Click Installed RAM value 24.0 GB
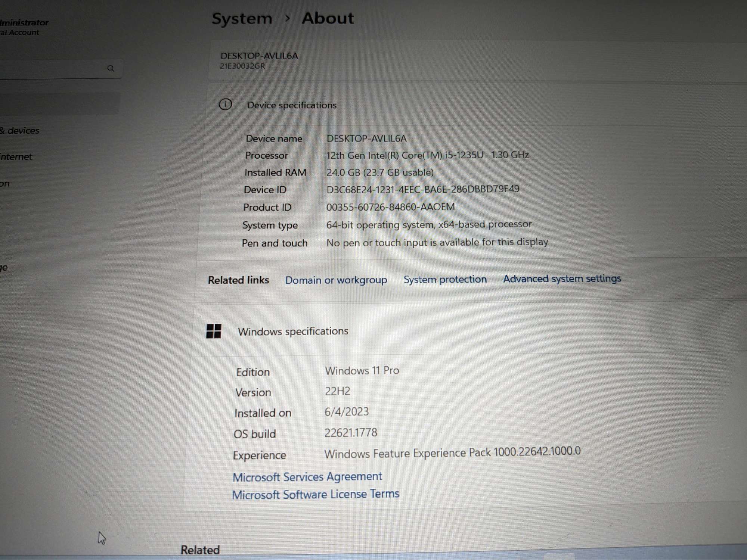The width and height of the screenshot is (747, 560). [x=380, y=172]
